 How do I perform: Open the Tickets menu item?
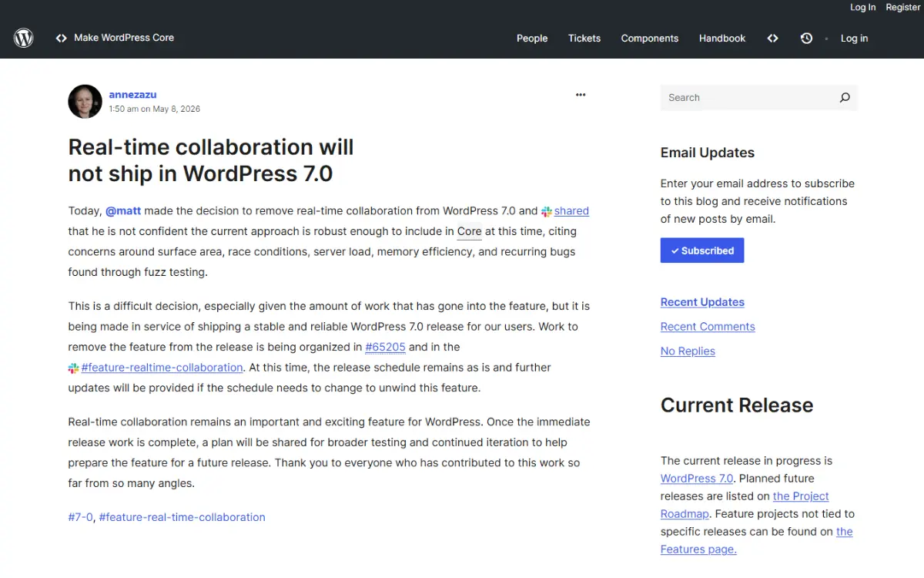click(x=584, y=38)
